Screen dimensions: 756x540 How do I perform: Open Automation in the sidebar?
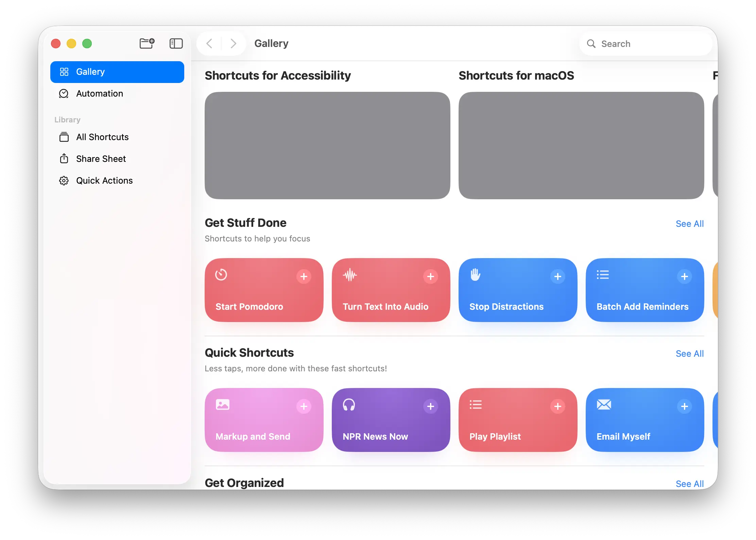click(x=117, y=94)
